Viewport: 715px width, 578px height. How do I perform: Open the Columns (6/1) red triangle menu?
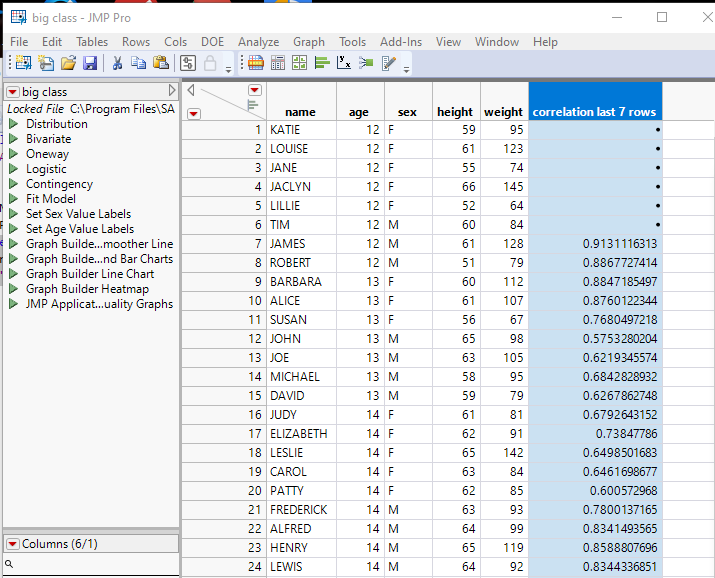coord(13,543)
